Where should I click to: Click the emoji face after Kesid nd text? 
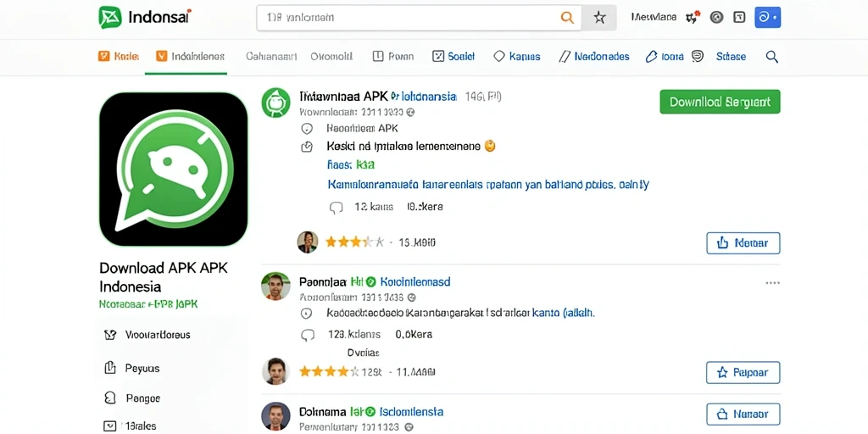(x=489, y=146)
